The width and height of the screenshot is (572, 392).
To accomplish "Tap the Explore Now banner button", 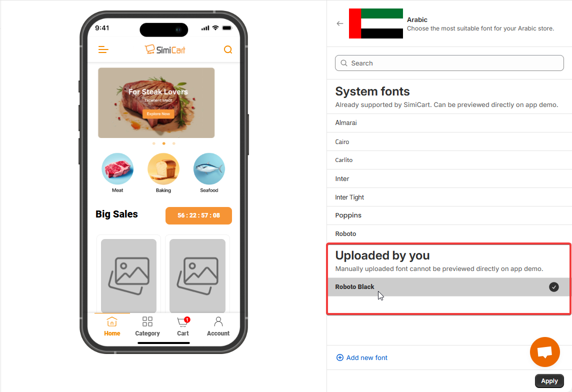I will tap(158, 114).
